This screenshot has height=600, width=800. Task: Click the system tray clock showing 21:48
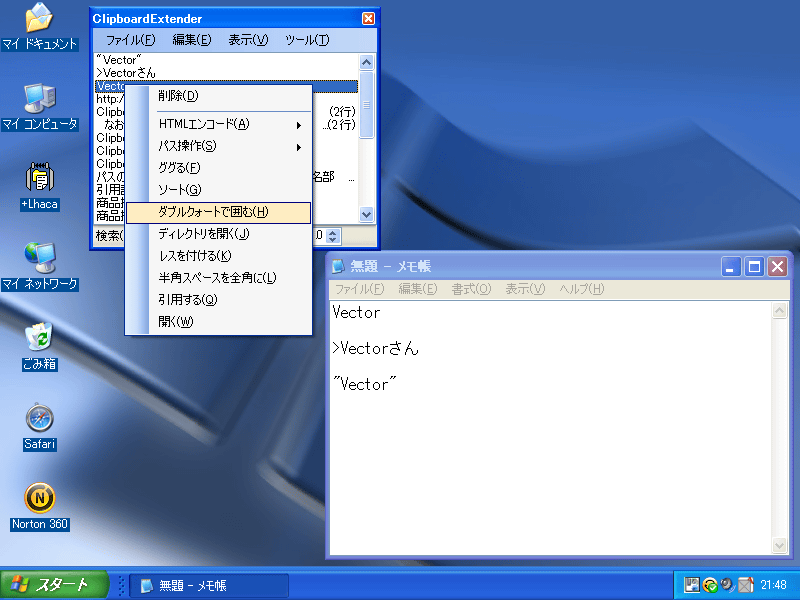point(773,585)
